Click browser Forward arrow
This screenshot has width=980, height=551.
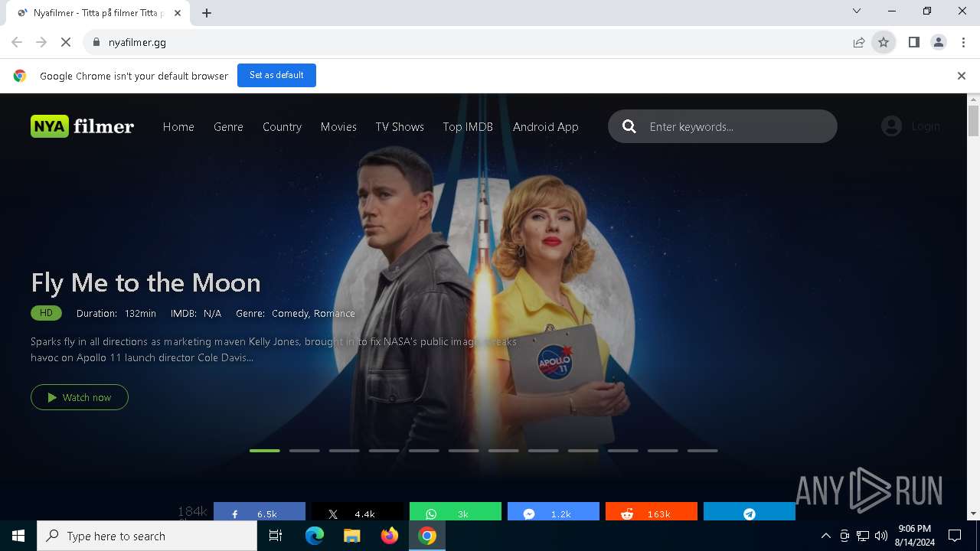41,42
